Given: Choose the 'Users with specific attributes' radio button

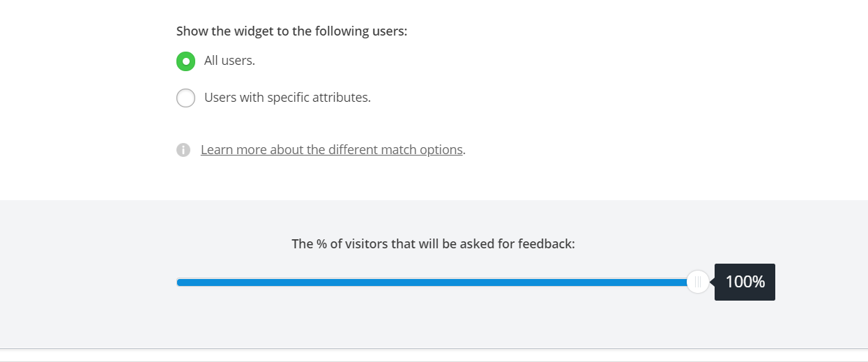Looking at the screenshot, I should coord(185,98).
